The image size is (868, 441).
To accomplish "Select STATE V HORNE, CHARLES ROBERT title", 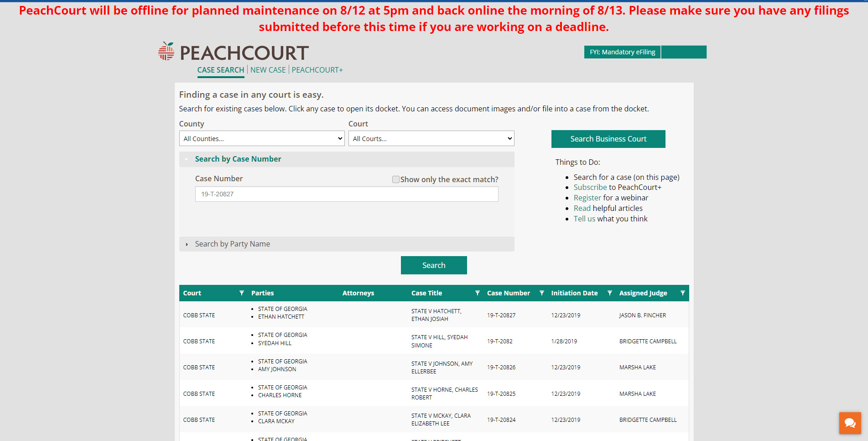I will 445,394.
